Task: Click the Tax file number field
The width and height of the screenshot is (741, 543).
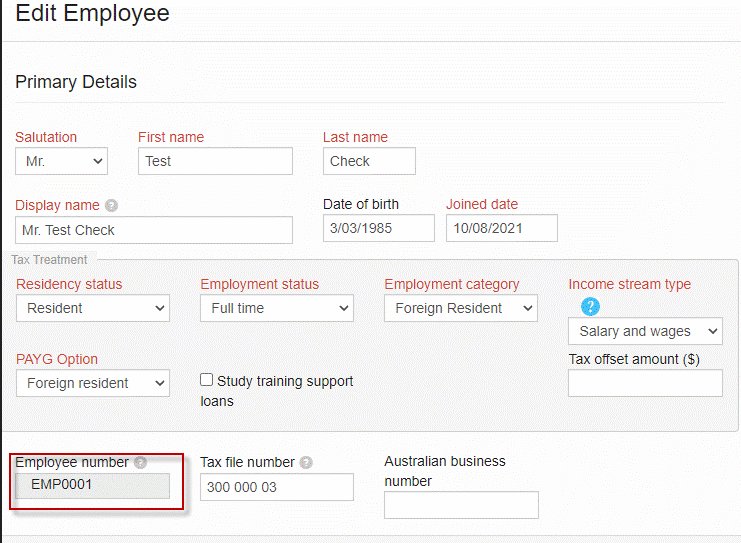Action: click(276, 487)
